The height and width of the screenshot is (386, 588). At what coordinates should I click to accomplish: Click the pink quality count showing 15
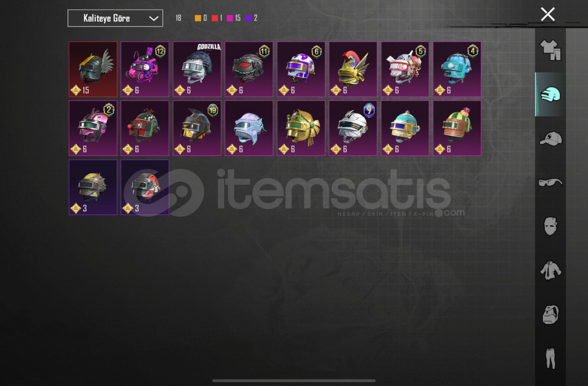tap(234, 18)
